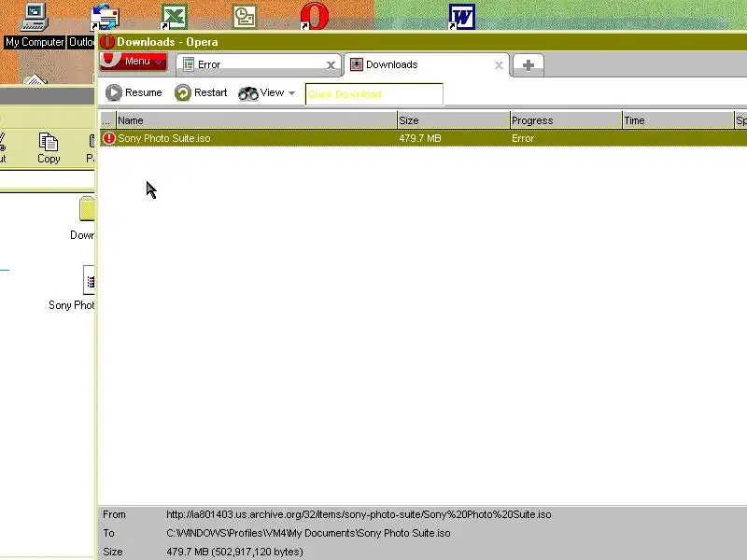
Task: Launch the Opera desktop shortcut
Action: [315, 16]
